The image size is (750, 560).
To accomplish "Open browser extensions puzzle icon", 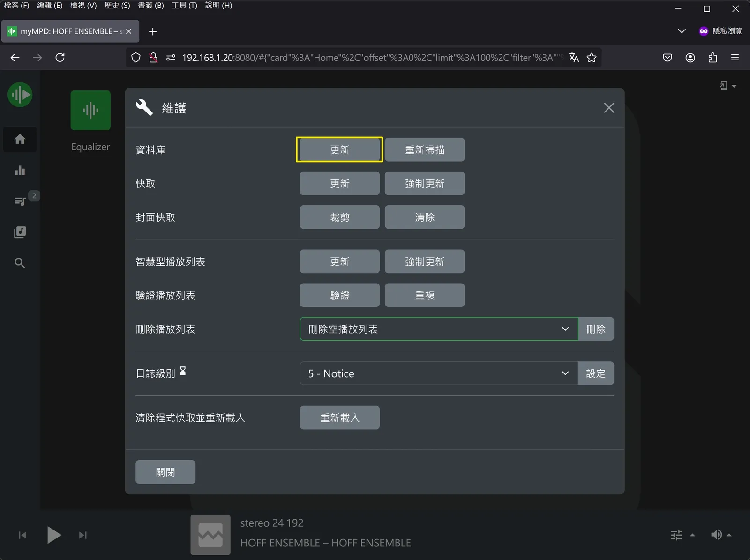I will click(712, 58).
